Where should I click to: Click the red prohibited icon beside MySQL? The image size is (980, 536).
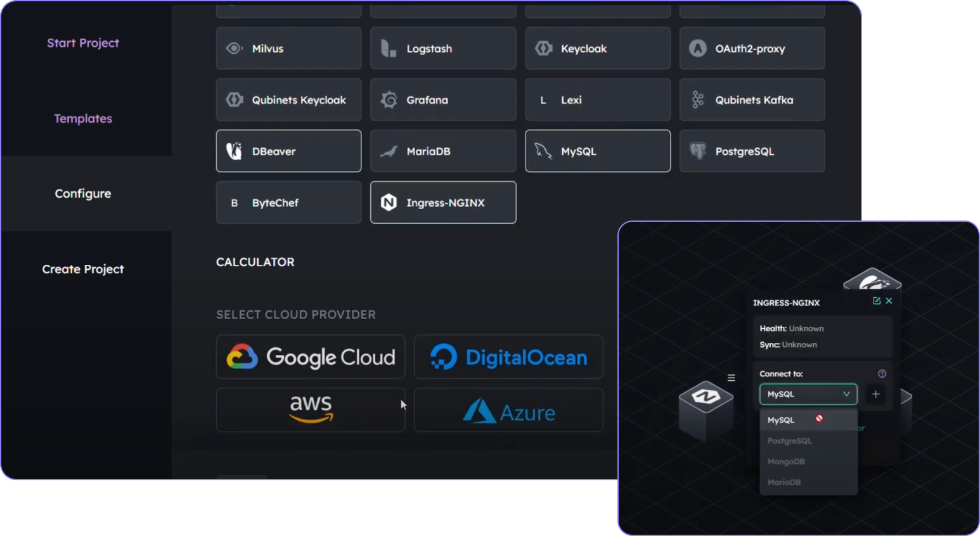point(819,418)
